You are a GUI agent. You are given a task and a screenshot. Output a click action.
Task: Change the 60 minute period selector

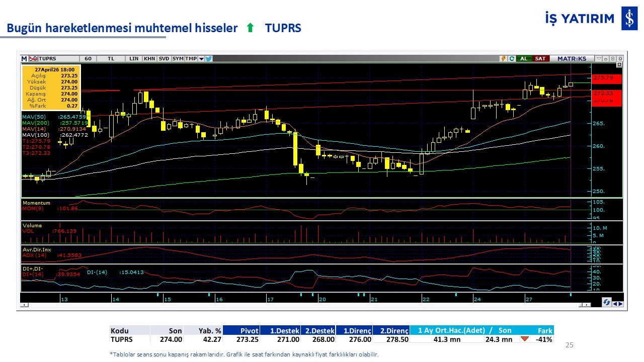point(88,59)
